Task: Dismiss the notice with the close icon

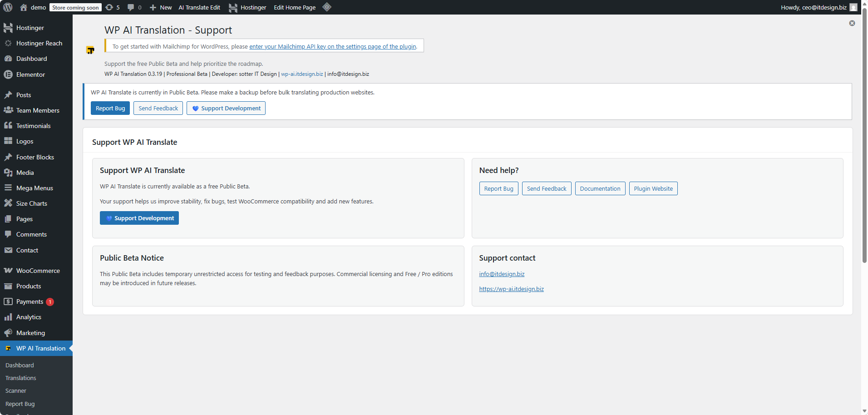Action: tap(852, 23)
